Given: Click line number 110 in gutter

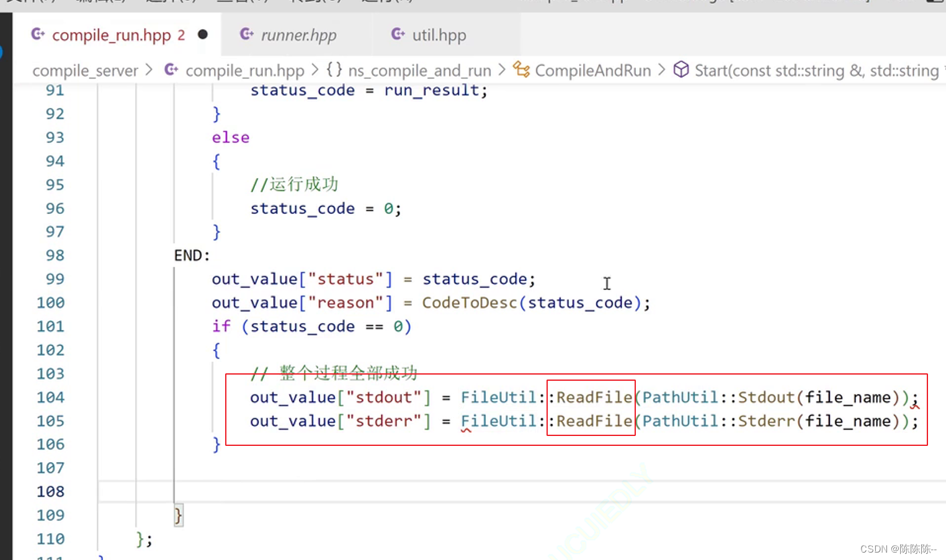Looking at the screenshot, I should point(50,539).
